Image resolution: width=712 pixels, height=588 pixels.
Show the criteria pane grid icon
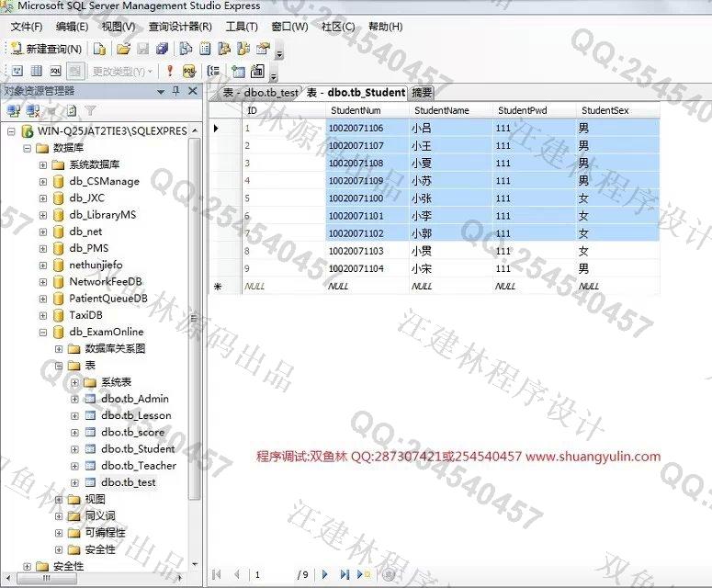[x=37, y=71]
